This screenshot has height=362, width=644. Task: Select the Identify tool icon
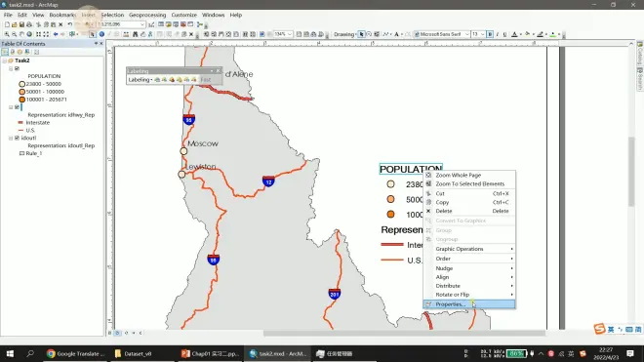click(101, 34)
